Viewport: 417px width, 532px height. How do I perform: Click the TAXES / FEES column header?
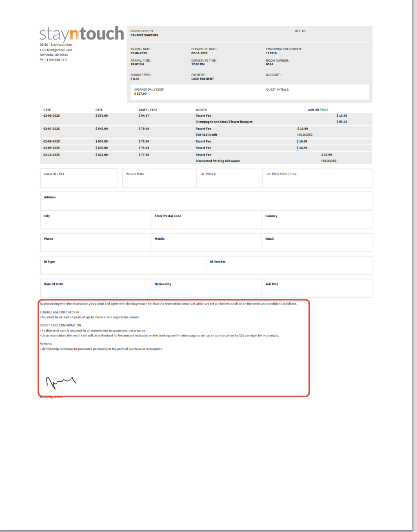click(x=148, y=110)
